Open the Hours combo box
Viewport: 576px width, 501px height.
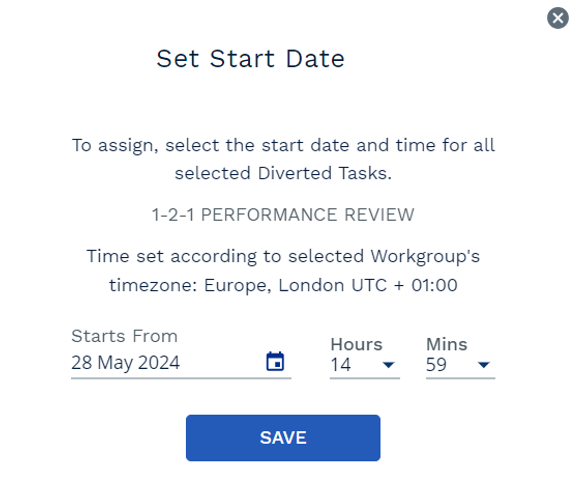[365, 365]
